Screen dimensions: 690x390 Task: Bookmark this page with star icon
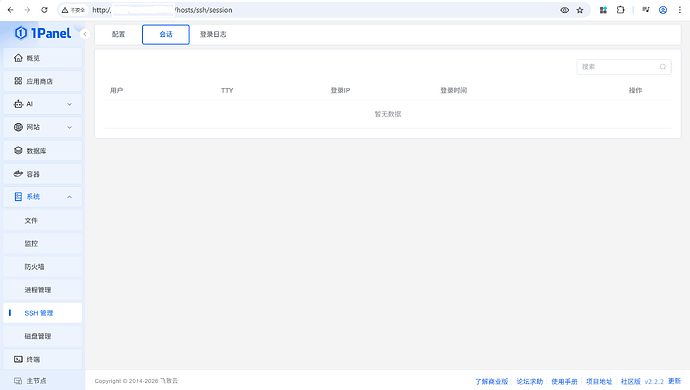[580, 10]
